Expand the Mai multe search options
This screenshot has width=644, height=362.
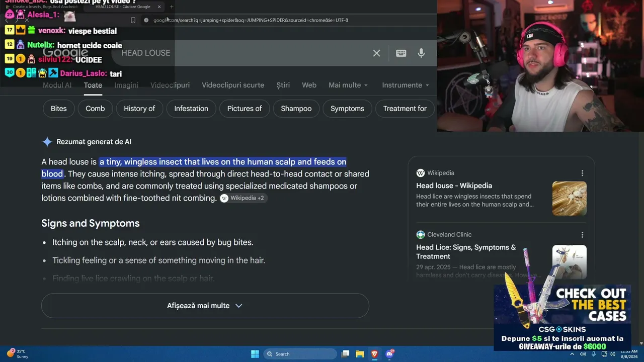[x=348, y=85]
